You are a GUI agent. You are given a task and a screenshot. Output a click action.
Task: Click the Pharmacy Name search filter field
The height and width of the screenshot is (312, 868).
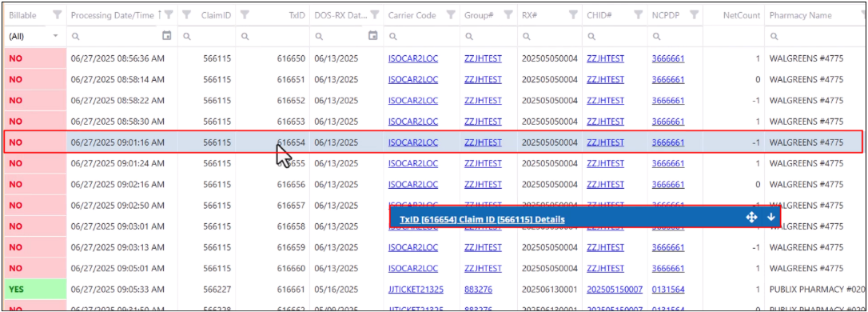pos(812,36)
